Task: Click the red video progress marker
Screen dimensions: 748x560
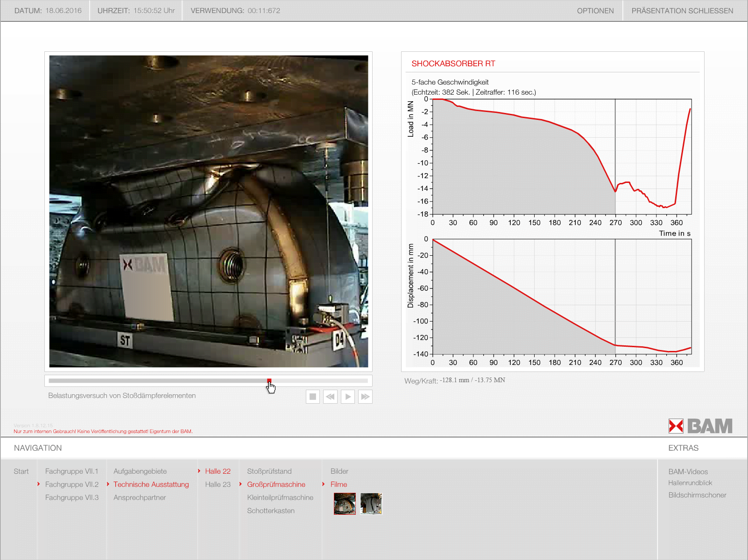Action: point(269,381)
